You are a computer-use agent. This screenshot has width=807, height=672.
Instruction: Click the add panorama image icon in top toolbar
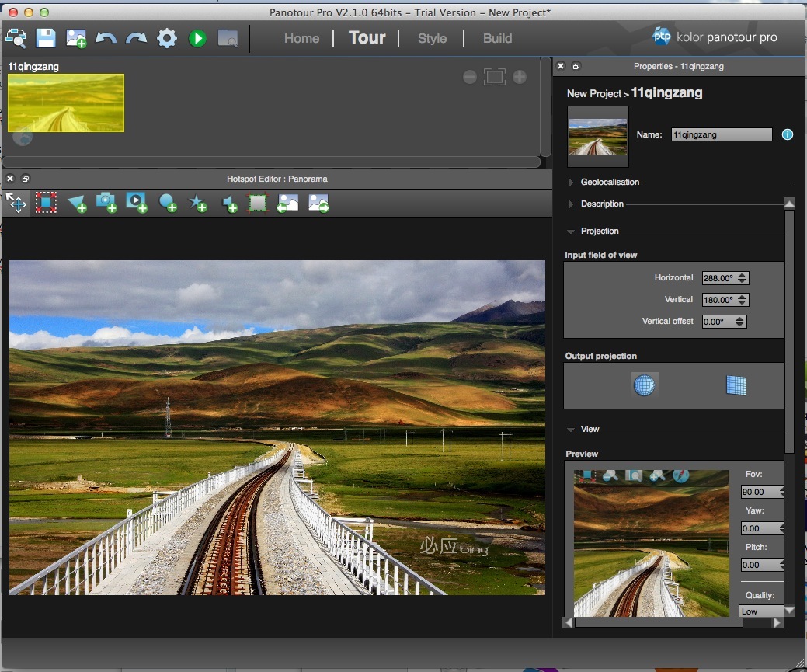76,38
